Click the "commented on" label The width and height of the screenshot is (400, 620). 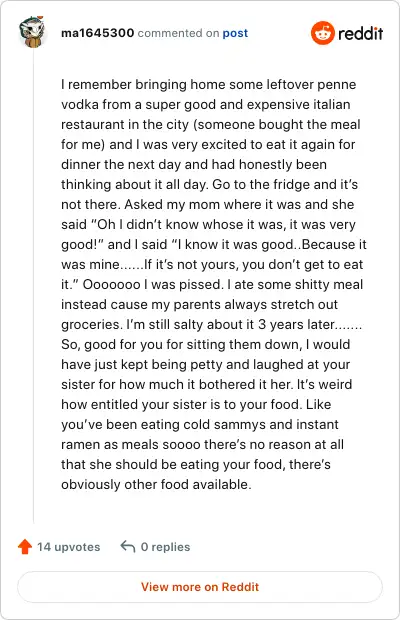point(178,33)
